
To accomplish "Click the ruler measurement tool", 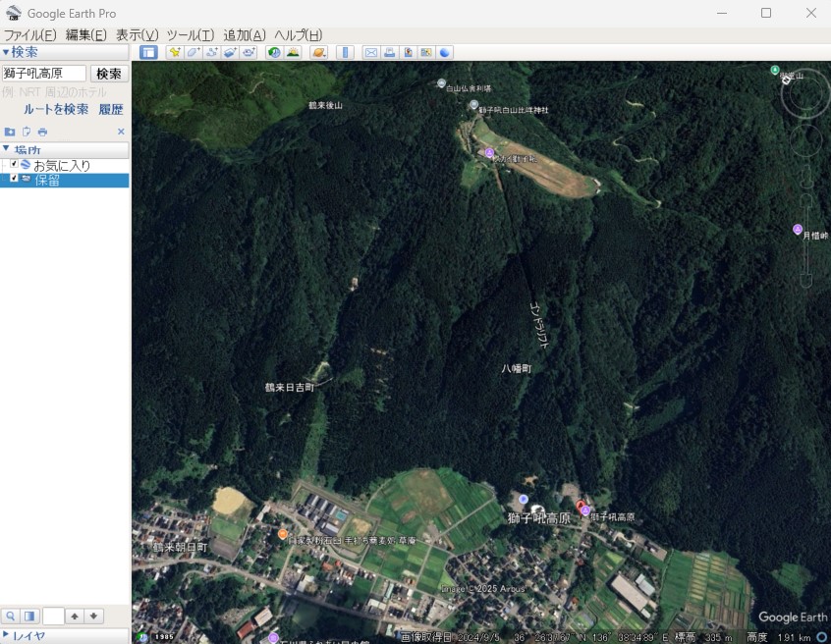I will 345,52.
